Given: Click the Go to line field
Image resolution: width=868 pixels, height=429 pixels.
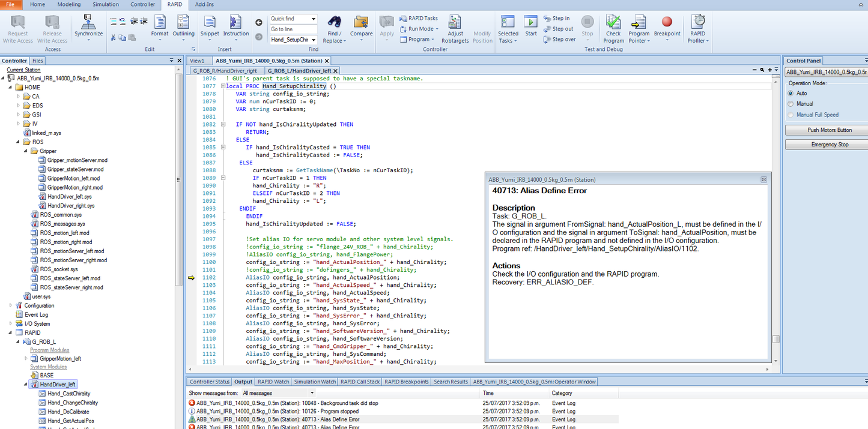Looking at the screenshot, I should [293, 29].
